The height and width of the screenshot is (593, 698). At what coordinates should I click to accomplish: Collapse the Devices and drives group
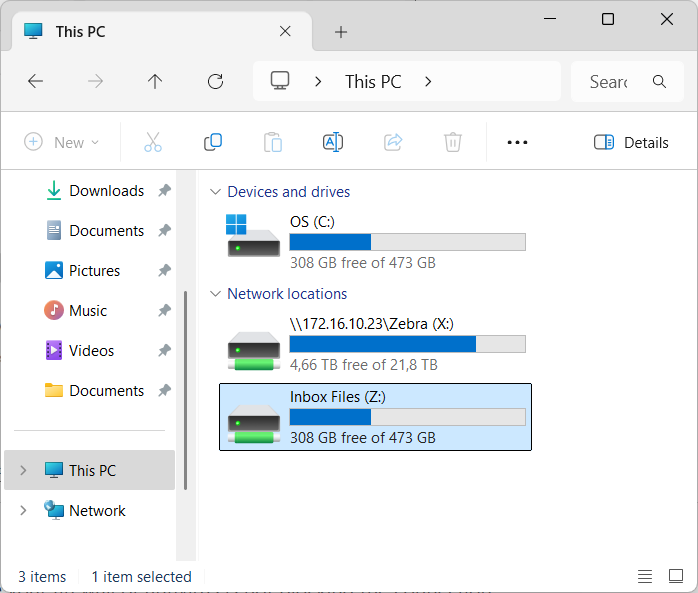tap(215, 192)
